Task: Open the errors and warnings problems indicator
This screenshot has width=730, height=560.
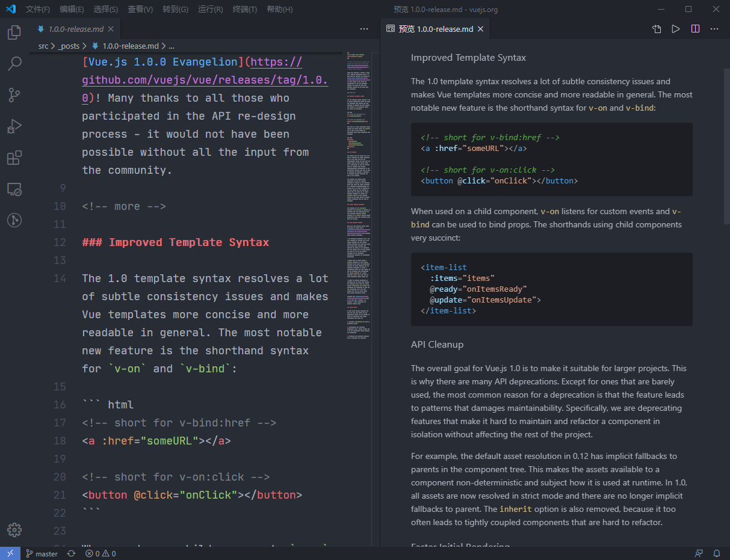Action: click(x=101, y=553)
